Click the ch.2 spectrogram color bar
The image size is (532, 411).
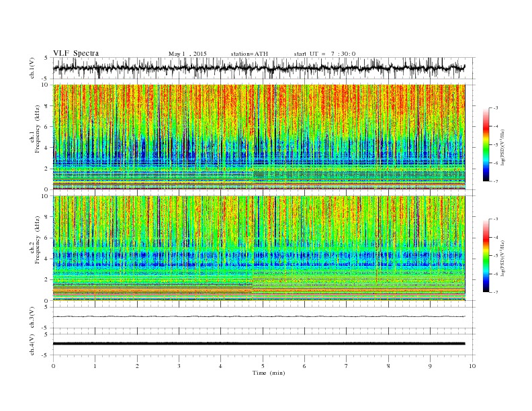[486, 256]
